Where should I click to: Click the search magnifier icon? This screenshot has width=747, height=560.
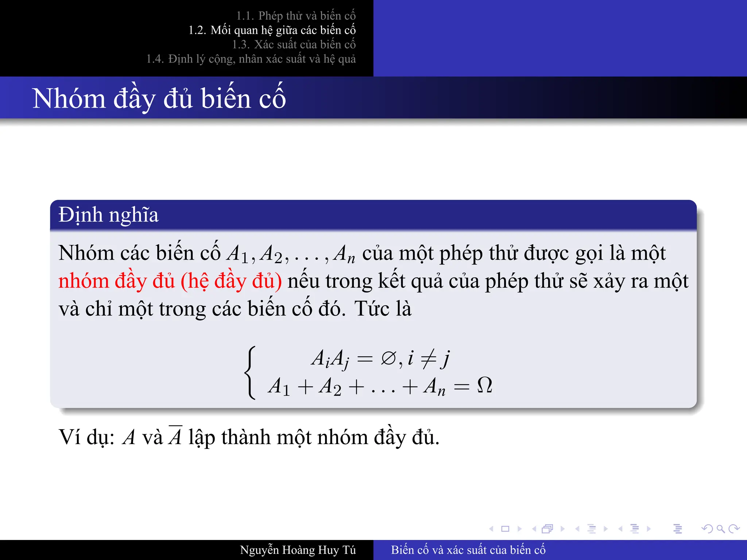(721, 529)
